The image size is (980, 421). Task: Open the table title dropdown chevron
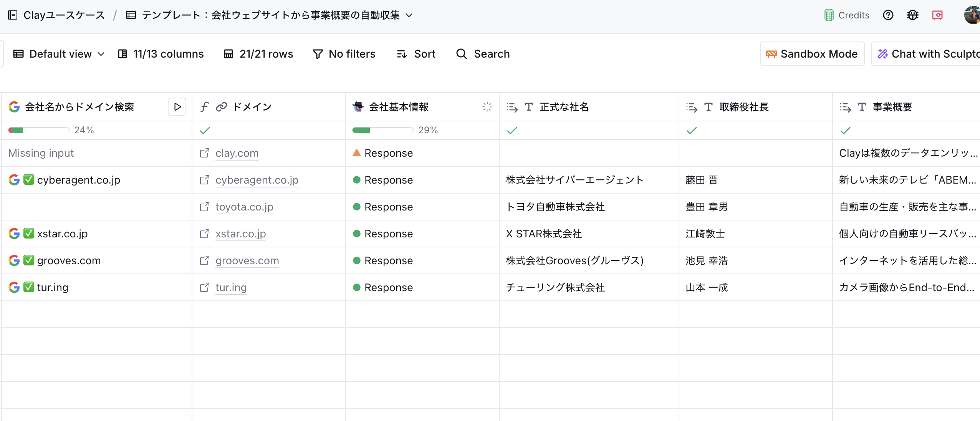[409, 15]
